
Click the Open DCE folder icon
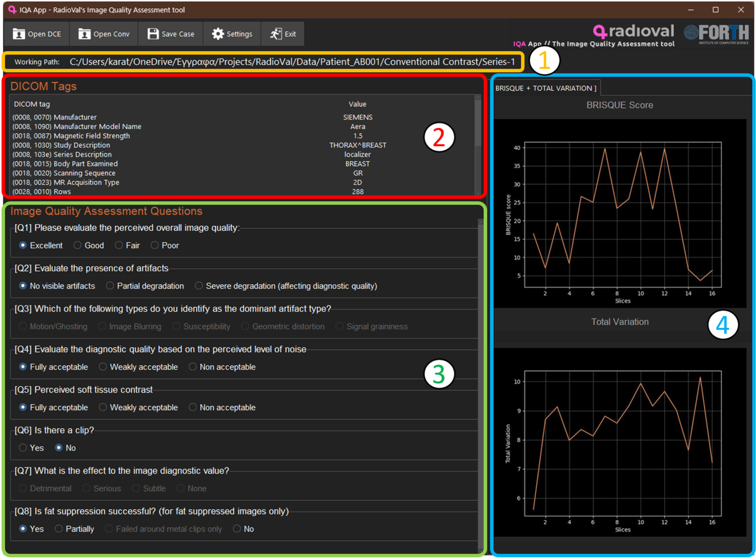[x=19, y=34]
